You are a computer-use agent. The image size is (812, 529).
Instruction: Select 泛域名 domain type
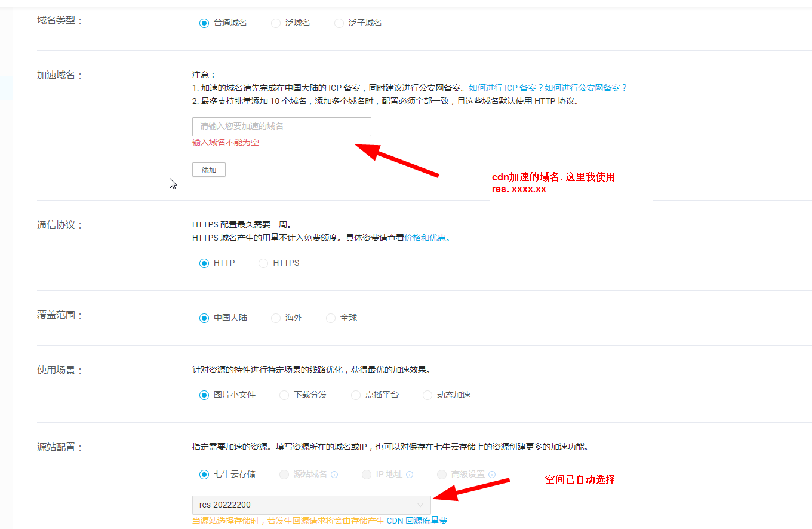coord(276,23)
